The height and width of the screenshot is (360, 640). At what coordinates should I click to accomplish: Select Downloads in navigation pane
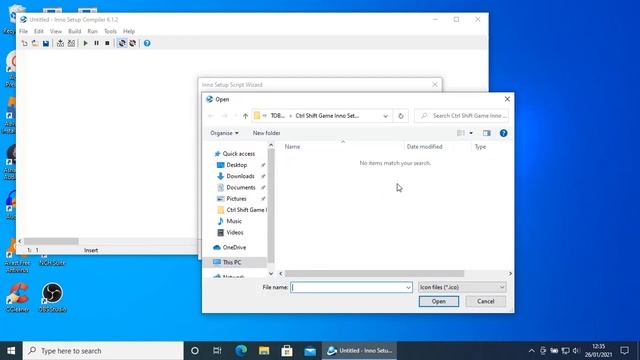tap(240, 176)
